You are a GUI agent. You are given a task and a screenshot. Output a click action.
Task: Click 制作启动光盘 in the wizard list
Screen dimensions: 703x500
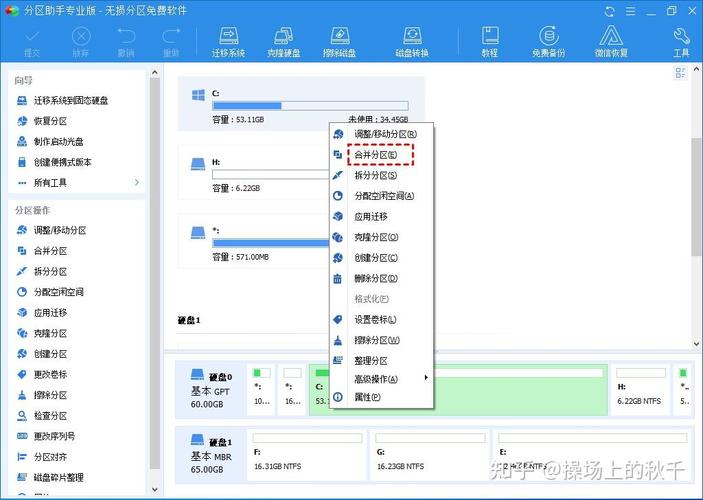58,141
